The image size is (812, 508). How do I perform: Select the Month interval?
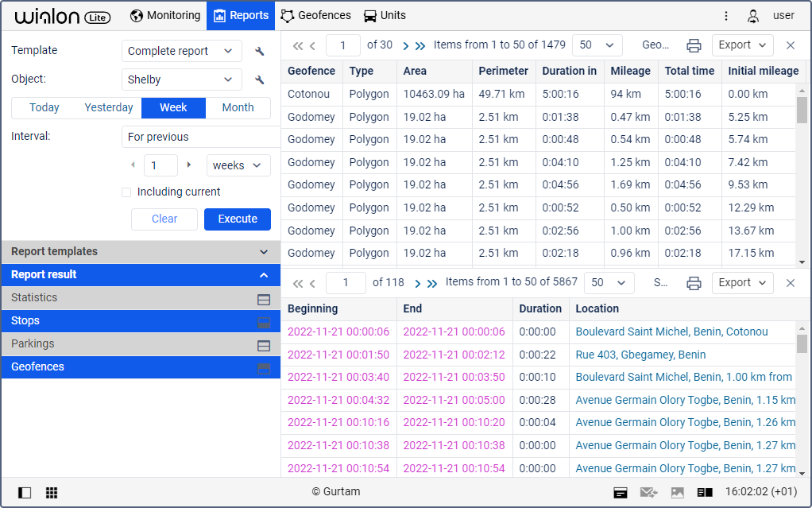click(238, 108)
